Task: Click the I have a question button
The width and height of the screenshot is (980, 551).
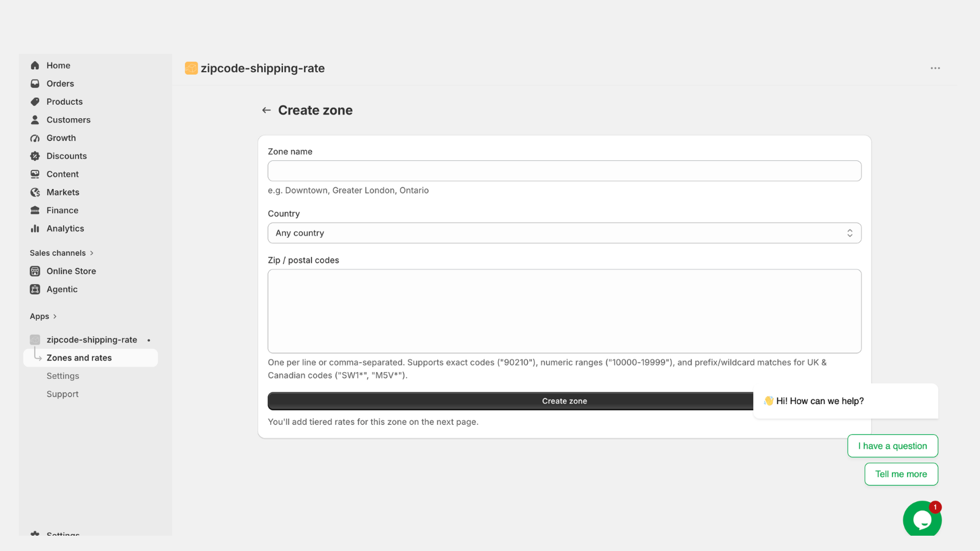Action: pos(892,446)
